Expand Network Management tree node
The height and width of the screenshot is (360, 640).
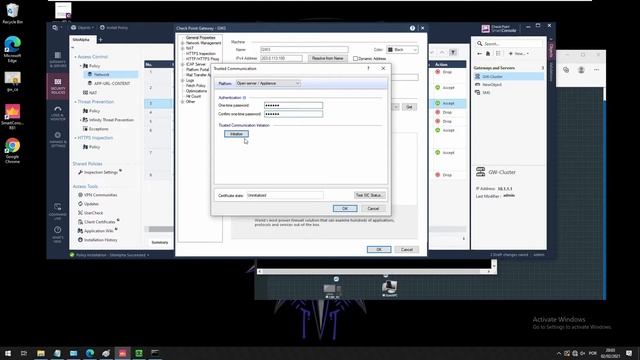pyautogui.click(x=183, y=43)
